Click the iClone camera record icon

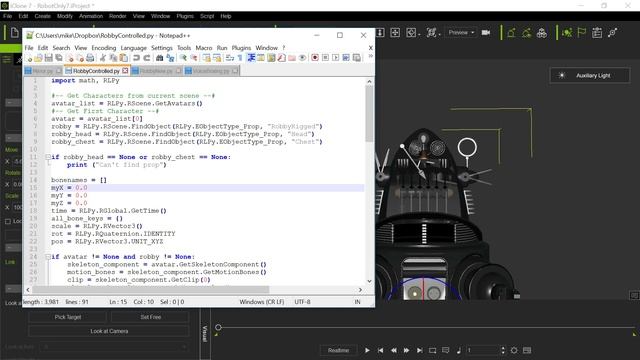click(x=486, y=32)
